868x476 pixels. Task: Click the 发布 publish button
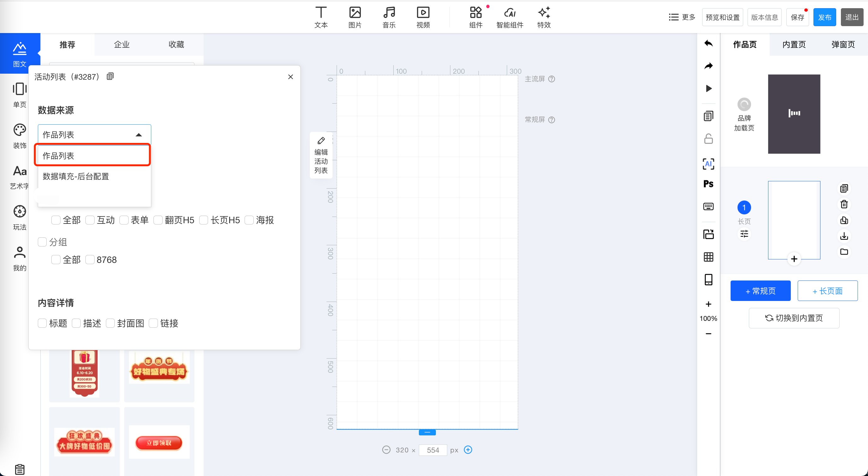click(824, 17)
